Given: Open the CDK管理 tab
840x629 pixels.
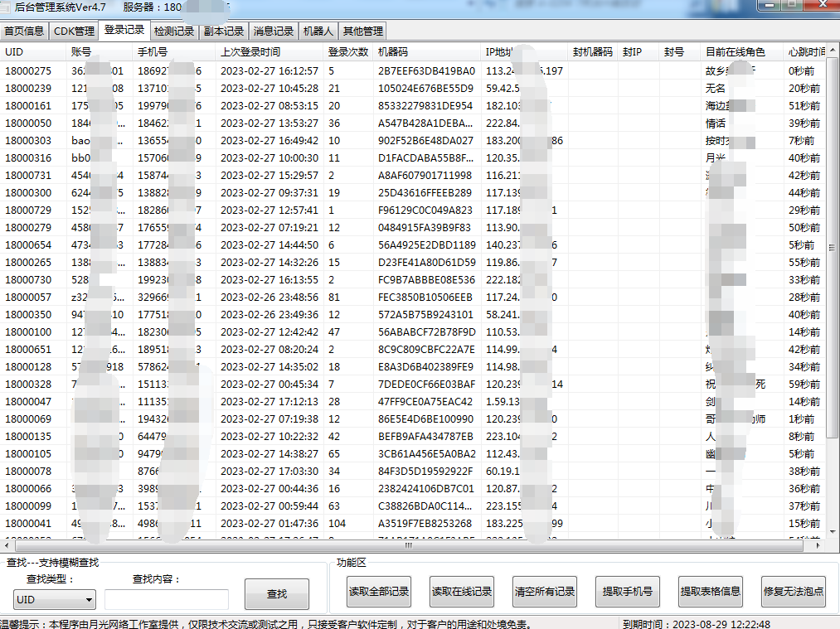Looking at the screenshot, I should pos(74,31).
